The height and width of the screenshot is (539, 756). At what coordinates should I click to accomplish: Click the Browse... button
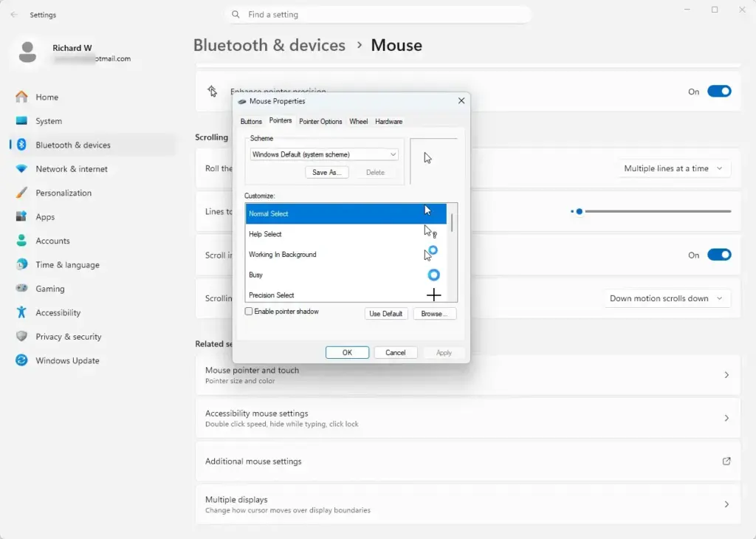click(x=434, y=314)
